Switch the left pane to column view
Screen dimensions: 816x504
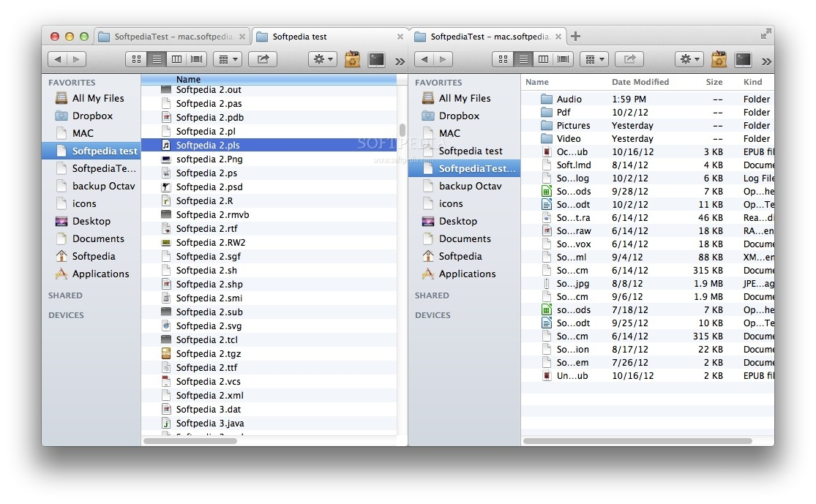(176, 59)
